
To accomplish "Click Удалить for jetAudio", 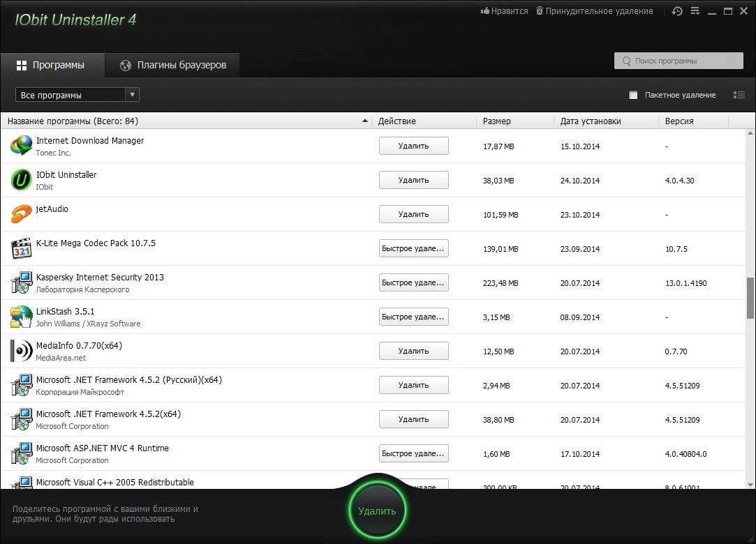I will [414, 214].
